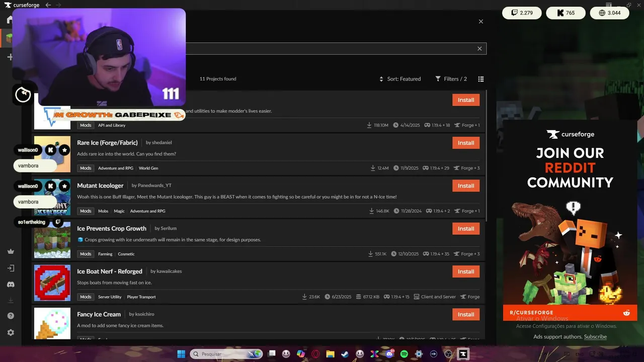
Task: Open Steam from the taskbar
Action: 345,354
